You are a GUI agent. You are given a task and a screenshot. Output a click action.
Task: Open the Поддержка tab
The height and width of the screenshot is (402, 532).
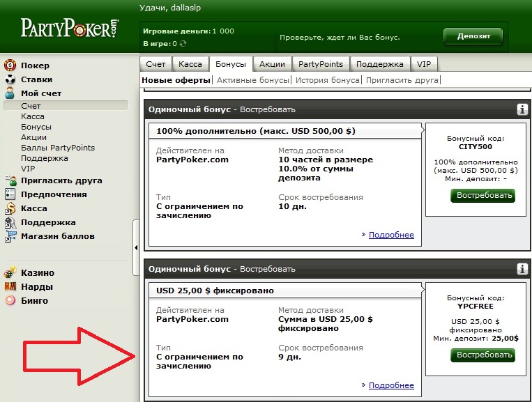click(380, 64)
